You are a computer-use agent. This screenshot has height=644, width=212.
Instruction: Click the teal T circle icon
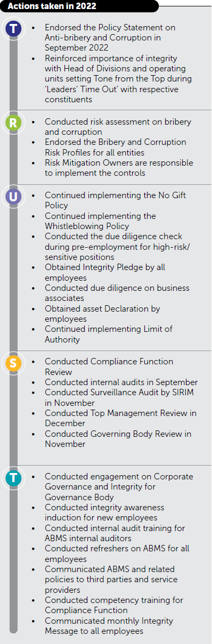point(13,478)
